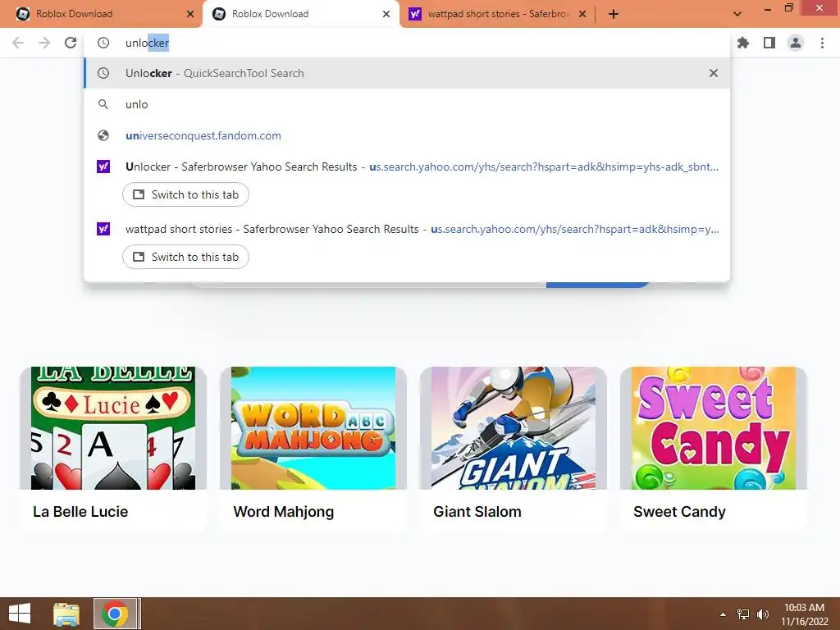Viewport: 840px width, 630px height.
Task: Open File Explorer from the taskbar
Action: (x=66, y=614)
